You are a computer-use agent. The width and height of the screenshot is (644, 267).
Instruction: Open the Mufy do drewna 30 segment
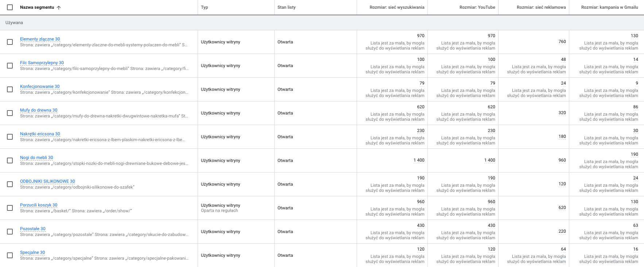(38, 110)
